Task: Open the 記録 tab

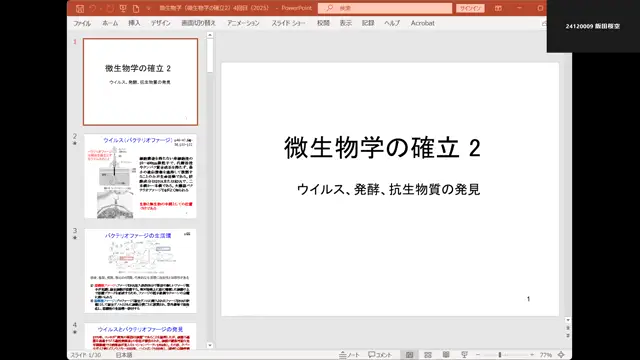Action: point(368,23)
